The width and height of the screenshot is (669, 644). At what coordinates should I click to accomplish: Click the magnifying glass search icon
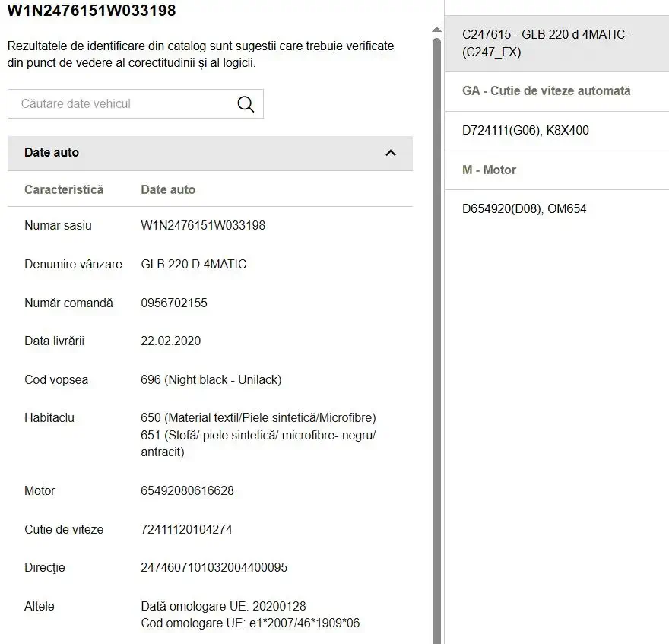pos(246,103)
